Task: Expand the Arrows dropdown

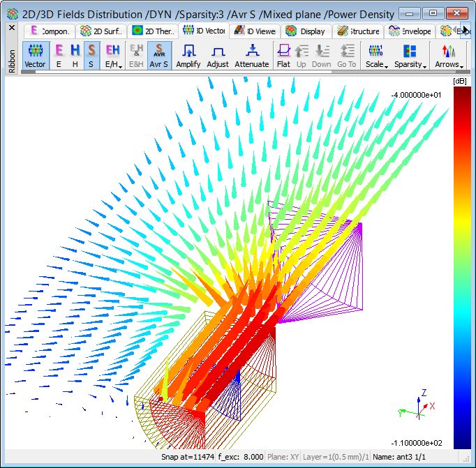Action: [x=447, y=55]
